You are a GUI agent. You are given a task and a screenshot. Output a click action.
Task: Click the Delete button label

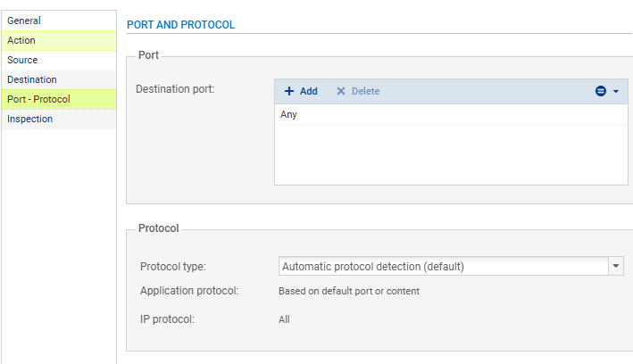(x=365, y=91)
